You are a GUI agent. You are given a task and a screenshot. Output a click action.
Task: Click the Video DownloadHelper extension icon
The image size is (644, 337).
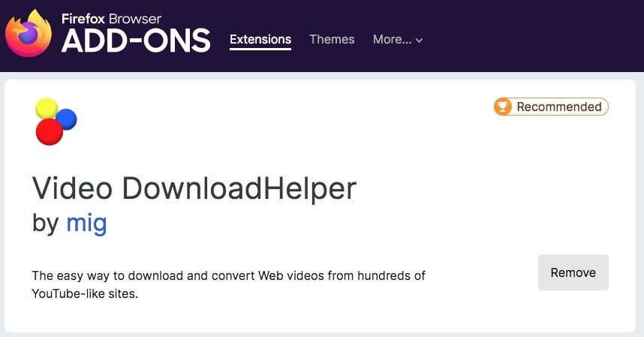pos(56,121)
